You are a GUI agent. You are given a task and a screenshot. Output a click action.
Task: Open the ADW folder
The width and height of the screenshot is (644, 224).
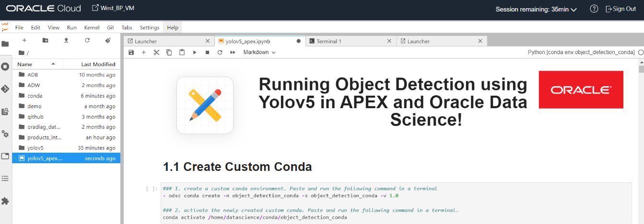coord(66,85)
